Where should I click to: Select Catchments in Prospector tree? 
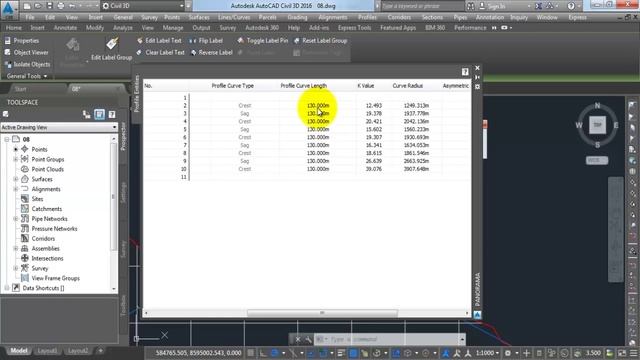[47, 209]
